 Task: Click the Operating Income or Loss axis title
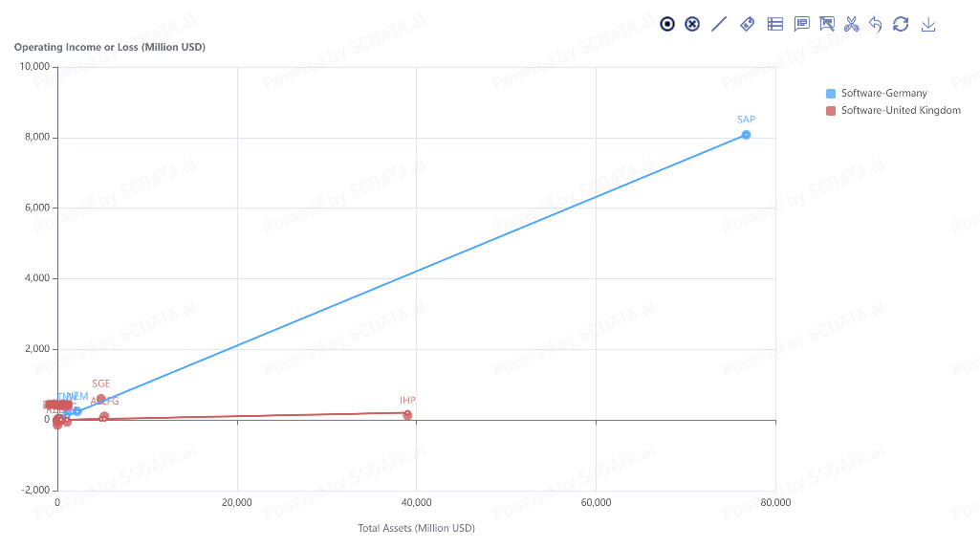point(110,47)
